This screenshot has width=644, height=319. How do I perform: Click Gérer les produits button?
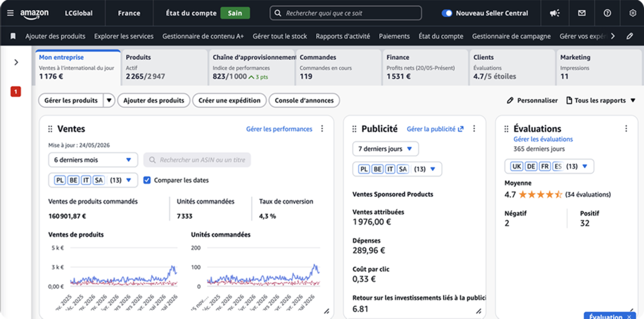point(71,100)
